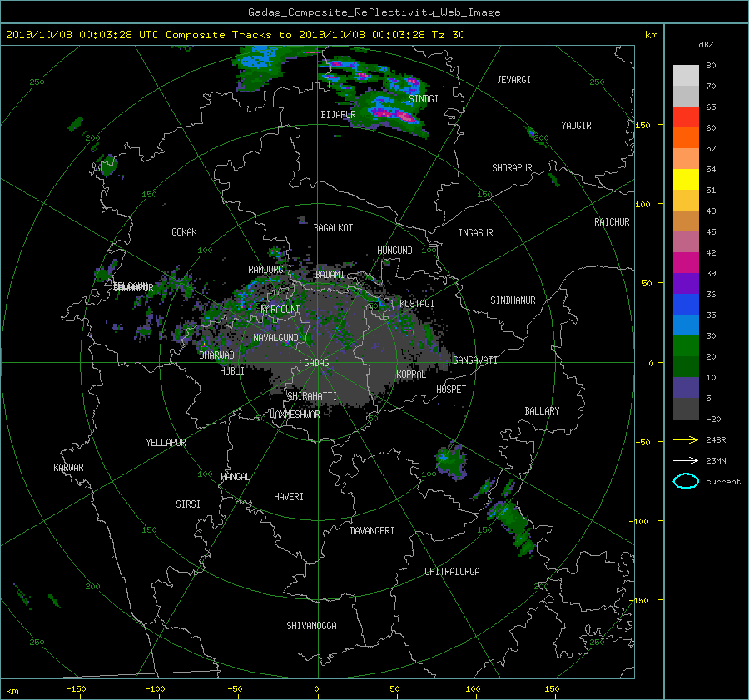Click the HANGAL city label
Screen dimensions: 749x700
pos(235,477)
